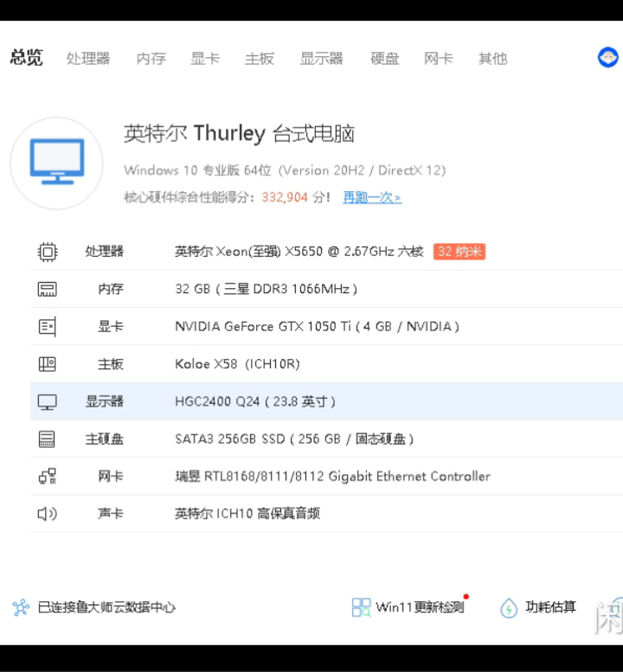The image size is (623, 672).
Task: Click the 主板 row label
Action: [111, 364]
